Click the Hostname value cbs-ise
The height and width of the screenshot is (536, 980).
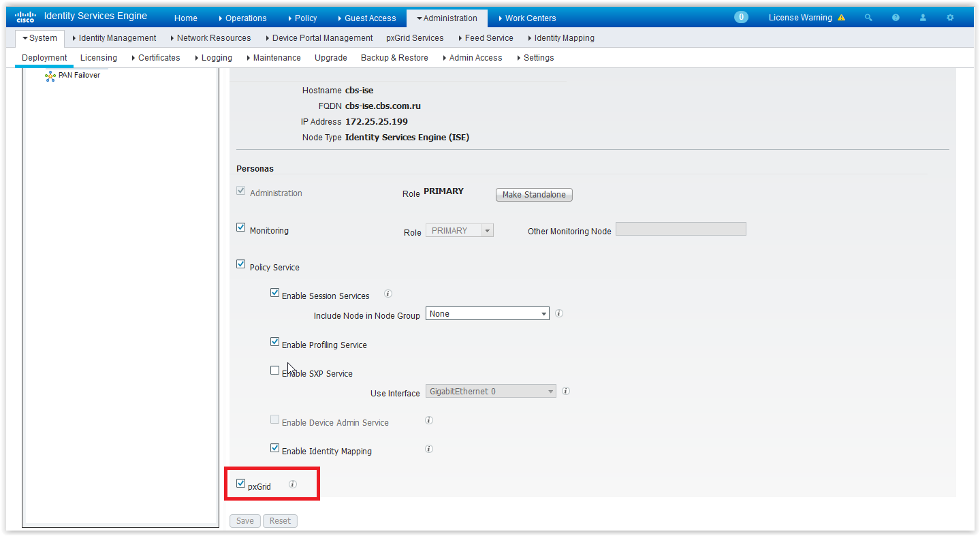[x=360, y=91]
